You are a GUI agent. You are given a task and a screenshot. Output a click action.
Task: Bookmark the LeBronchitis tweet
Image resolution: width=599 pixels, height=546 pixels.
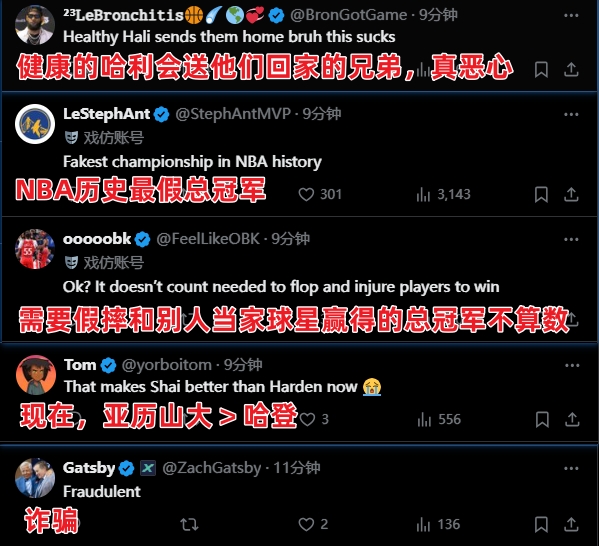[541, 70]
